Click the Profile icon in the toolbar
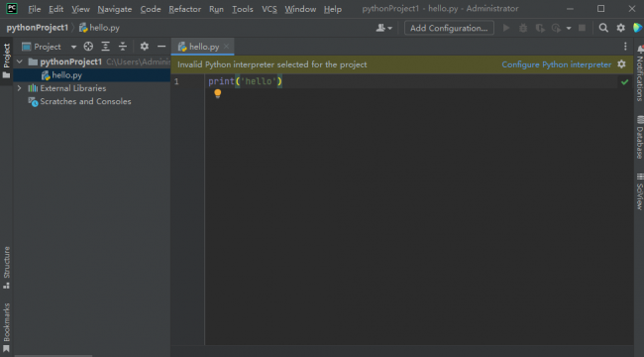 coord(557,28)
